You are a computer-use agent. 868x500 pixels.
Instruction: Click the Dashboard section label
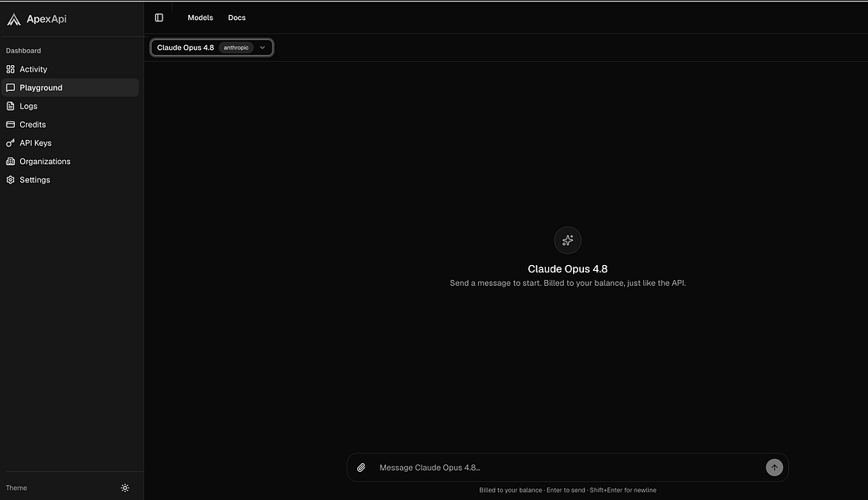click(23, 50)
